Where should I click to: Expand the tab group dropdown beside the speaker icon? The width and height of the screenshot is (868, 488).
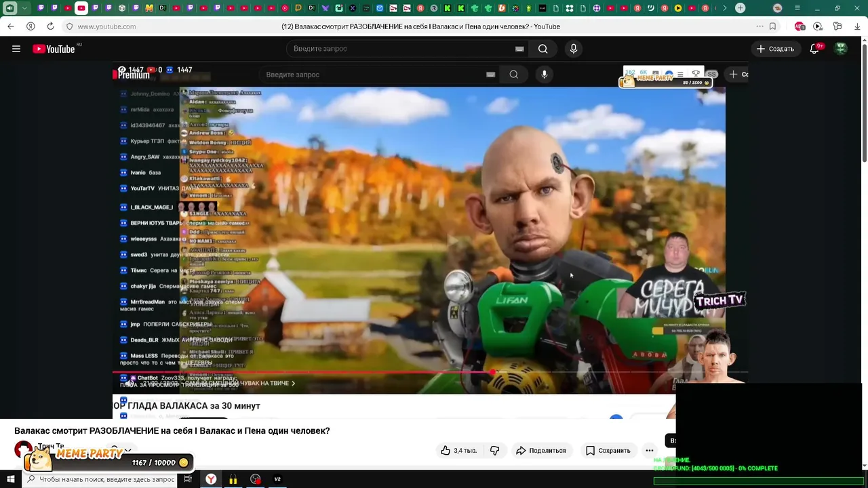pyautogui.click(x=25, y=8)
